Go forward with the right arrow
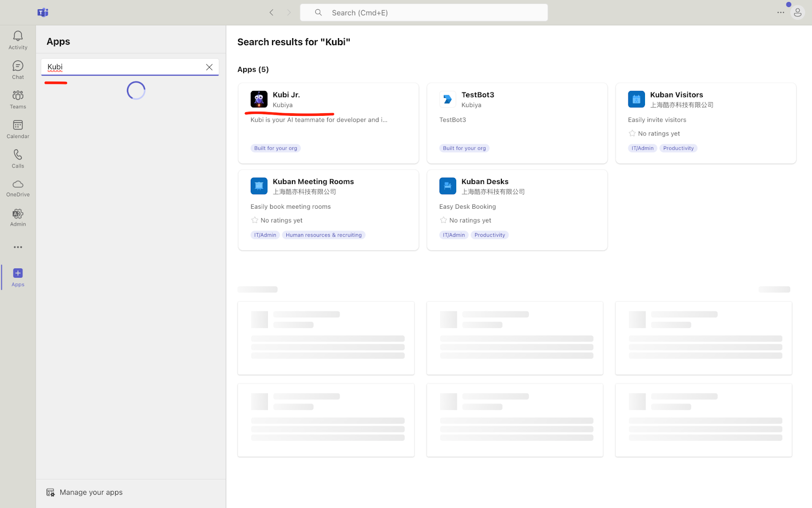Image resolution: width=812 pixels, height=508 pixels. pos(289,13)
